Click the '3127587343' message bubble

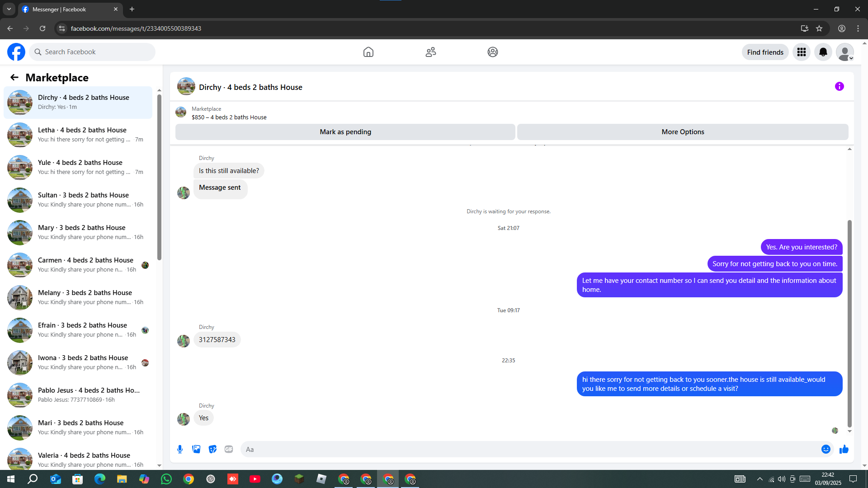[x=217, y=340]
